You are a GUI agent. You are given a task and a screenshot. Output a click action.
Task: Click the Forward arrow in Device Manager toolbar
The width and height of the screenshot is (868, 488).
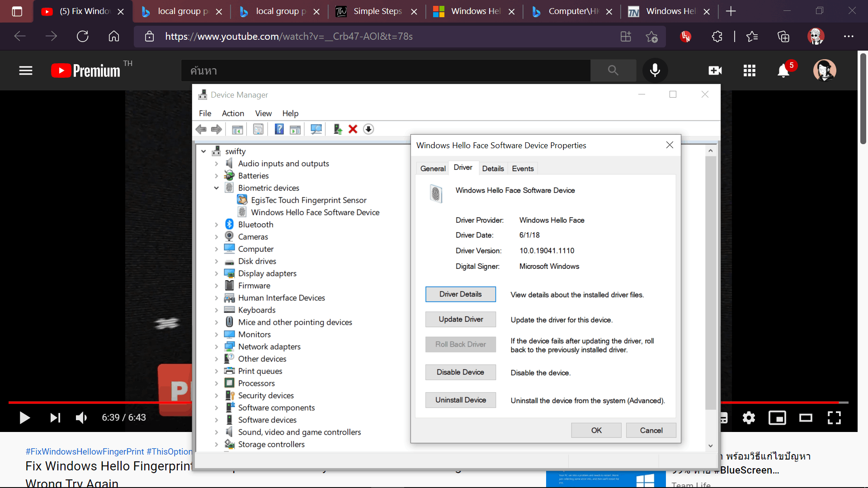[x=217, y=129]
